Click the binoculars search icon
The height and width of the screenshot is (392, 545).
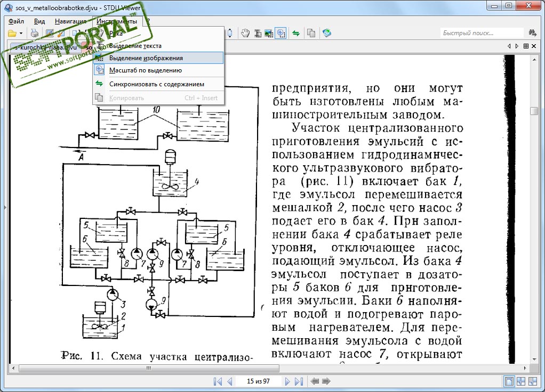(x=532, y=33)
